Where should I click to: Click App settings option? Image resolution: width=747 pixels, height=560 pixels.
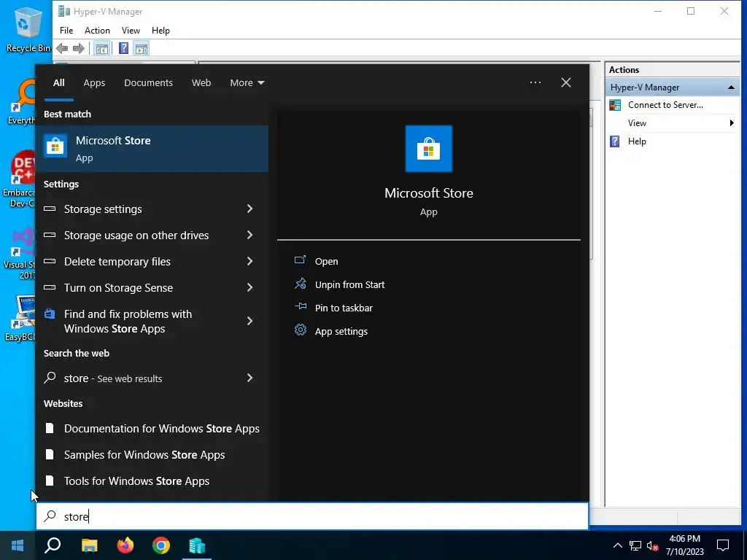tap(341, 332)
